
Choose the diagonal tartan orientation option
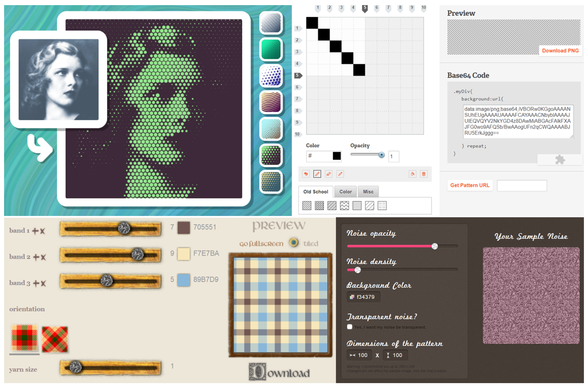click(55, 339)
